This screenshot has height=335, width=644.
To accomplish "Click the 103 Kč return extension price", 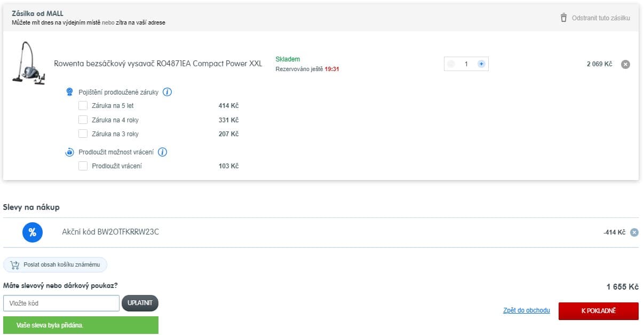I will 228,166.
